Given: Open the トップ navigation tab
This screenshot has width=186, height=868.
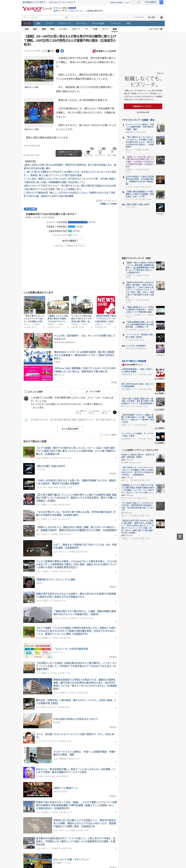Looking at the screenshot, I should [27, 24].
